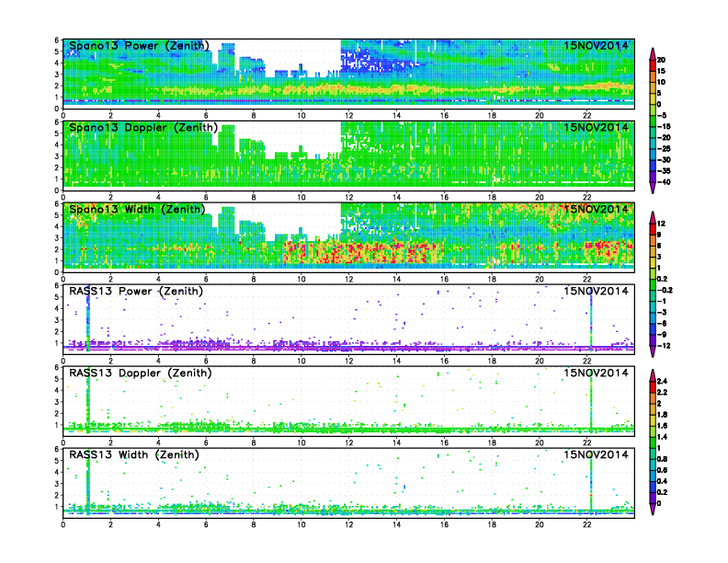Click the red top arrow of the lowest colorbar
The image size is (728, 563).
652,378
